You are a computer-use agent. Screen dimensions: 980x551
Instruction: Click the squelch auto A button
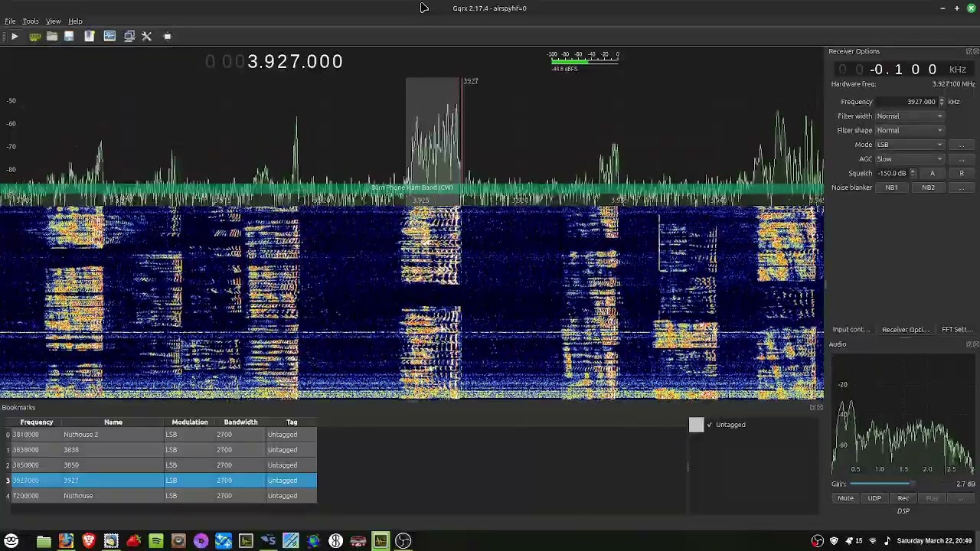(x=932, y=174)
